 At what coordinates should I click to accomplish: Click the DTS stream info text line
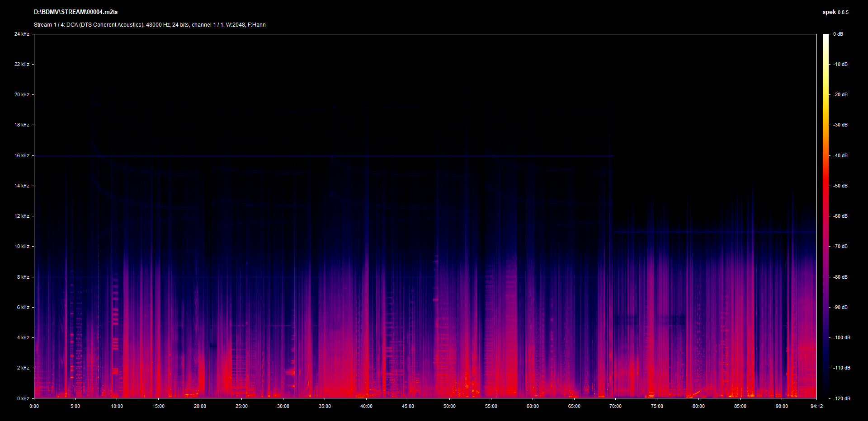150,25
